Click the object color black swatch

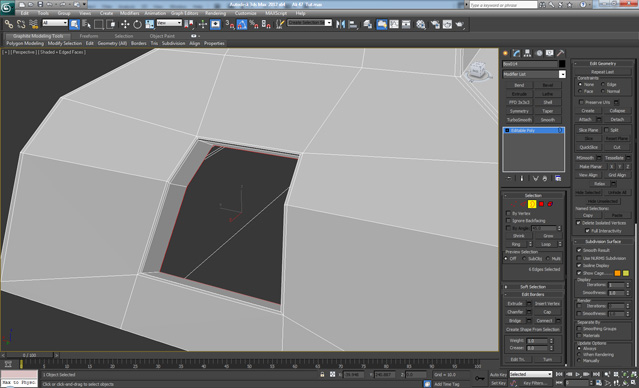562,64
